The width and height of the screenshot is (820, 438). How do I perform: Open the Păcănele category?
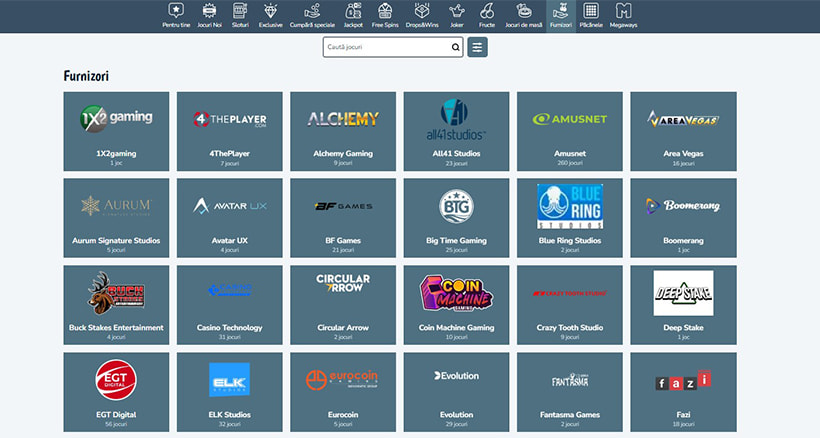(x=591, y=16)
